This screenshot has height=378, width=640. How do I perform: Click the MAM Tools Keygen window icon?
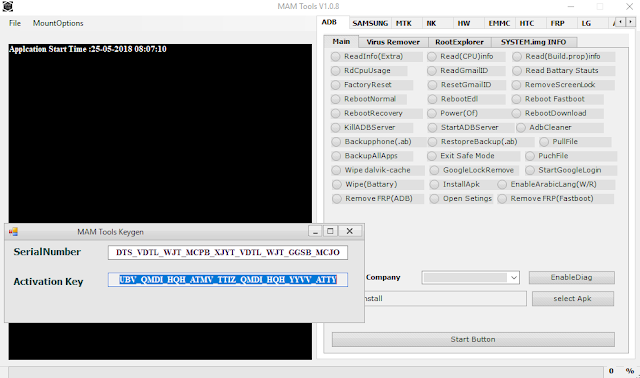(x=13, y=232)
